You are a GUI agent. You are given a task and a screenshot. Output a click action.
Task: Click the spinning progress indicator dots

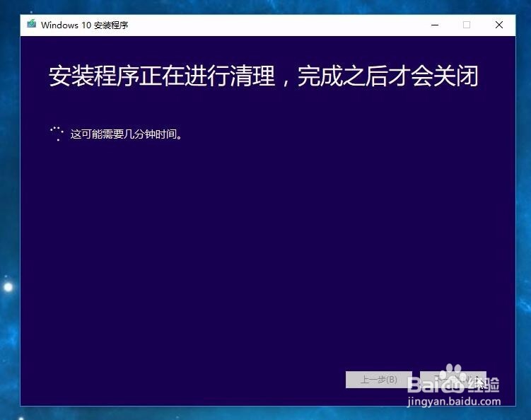(57, 134)
